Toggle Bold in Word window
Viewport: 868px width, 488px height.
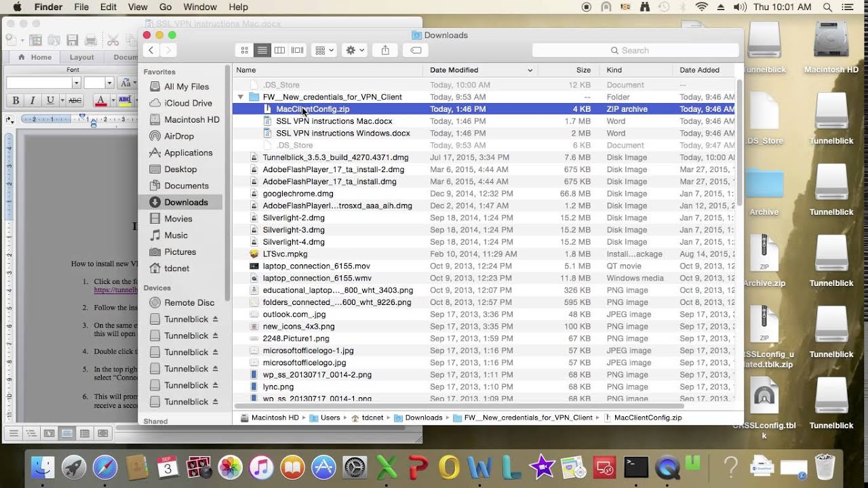(16, 100)
